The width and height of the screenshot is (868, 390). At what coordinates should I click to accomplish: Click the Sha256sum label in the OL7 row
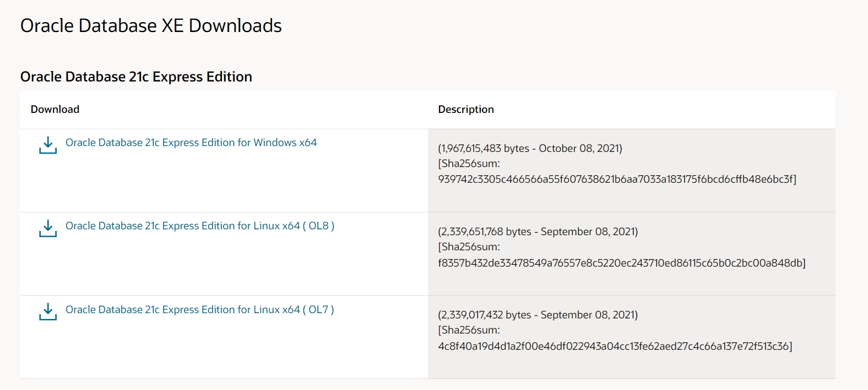coord(470,331)
